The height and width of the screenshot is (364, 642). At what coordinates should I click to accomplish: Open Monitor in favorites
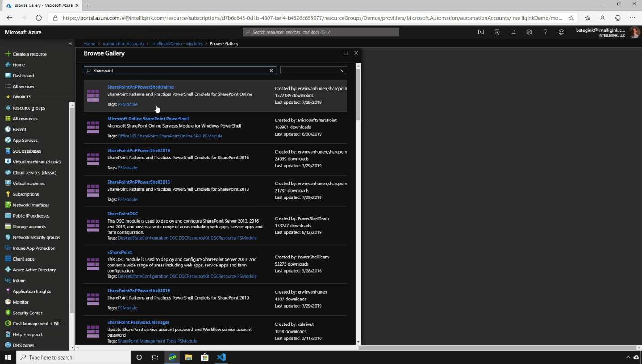(x=21, y=302)
